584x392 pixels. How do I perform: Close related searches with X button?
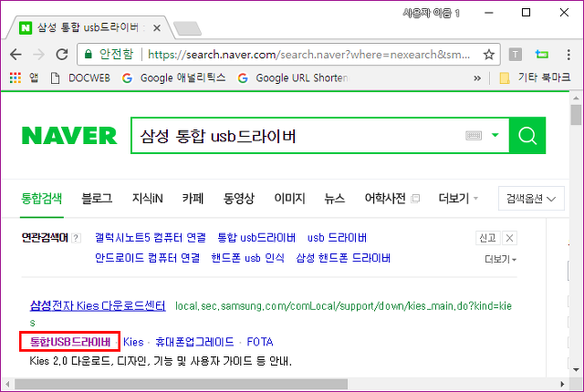pos(509,238)
